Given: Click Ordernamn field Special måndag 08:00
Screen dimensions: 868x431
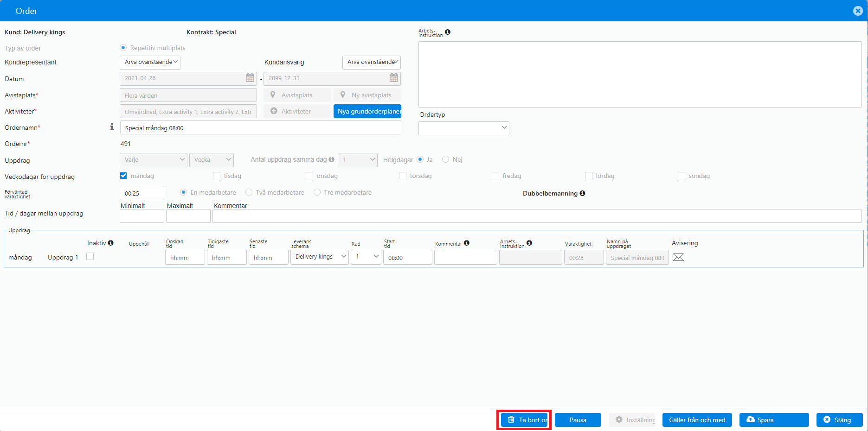Looking at the screenshot, I should pyautogui.click(x=261, y=128).
